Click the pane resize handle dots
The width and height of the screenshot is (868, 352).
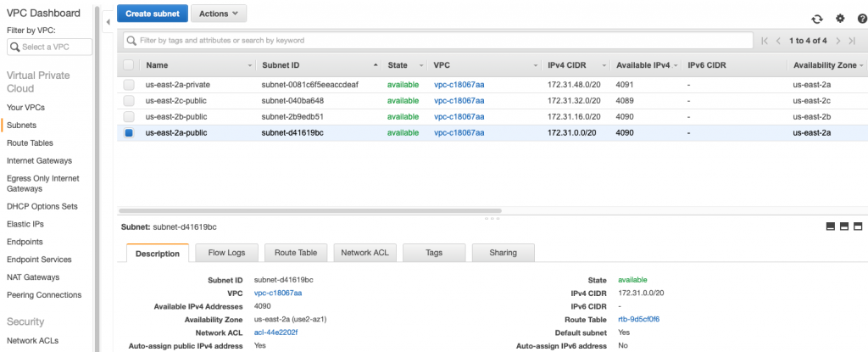(x=492, y=218)
